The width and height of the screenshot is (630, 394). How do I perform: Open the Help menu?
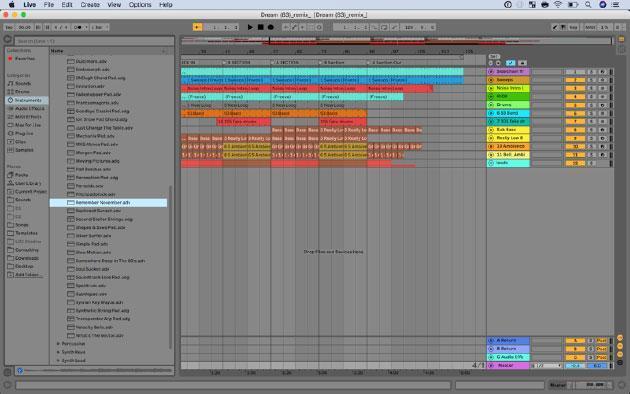tap(166, 5)
